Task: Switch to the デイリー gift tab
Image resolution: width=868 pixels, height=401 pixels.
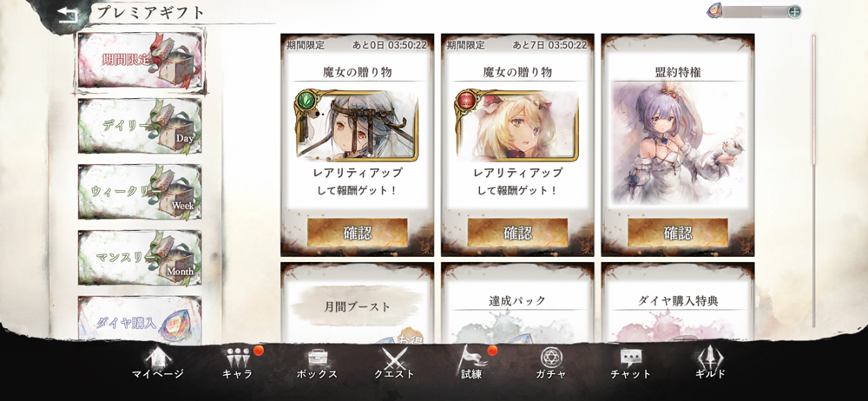Action: (x=140, y=126)
